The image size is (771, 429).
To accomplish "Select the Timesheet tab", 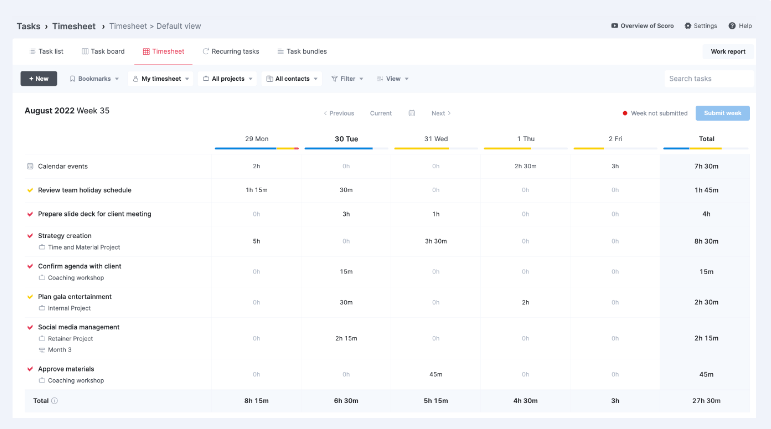I will click(164, 51).
